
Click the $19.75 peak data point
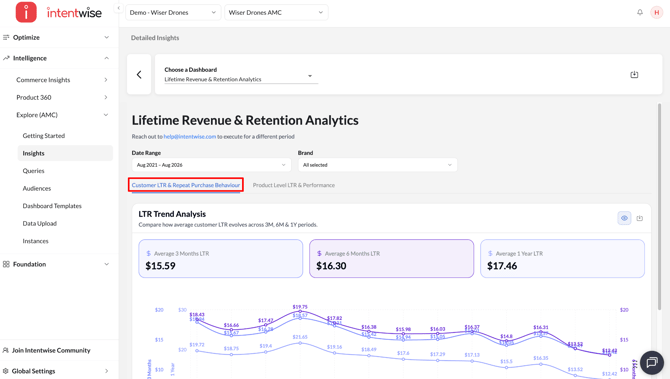(x=300, y=311)
